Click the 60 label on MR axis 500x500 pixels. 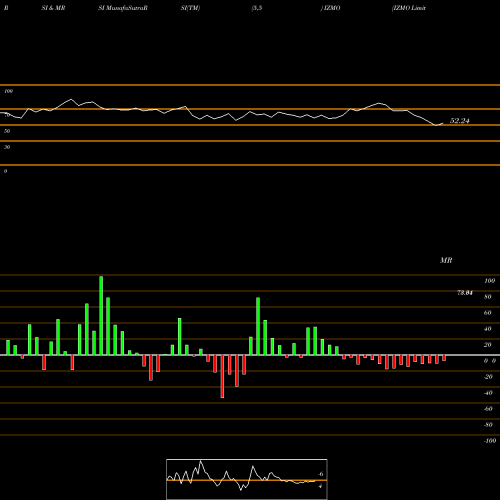488,313
